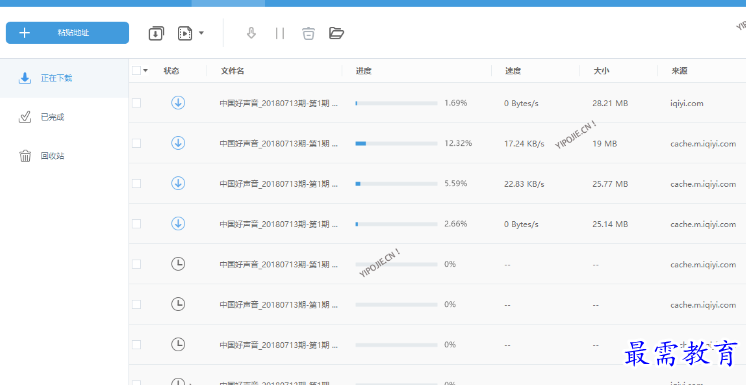Viewport: 746px width, 385px height.
Task: Sort by the 来源 column header
Action: coord(679,71)
